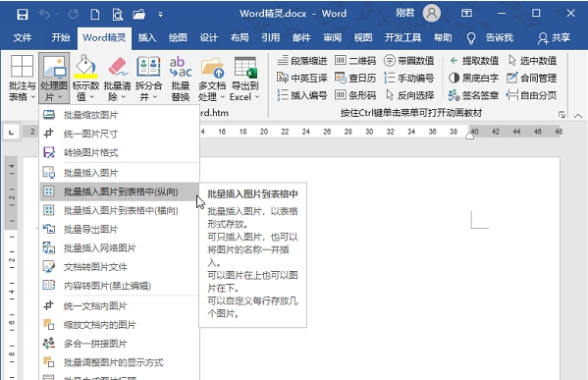Select 内容转图片(禁止编辑) menu item
The height and width of the screenshot is (380, 588).
119,286
